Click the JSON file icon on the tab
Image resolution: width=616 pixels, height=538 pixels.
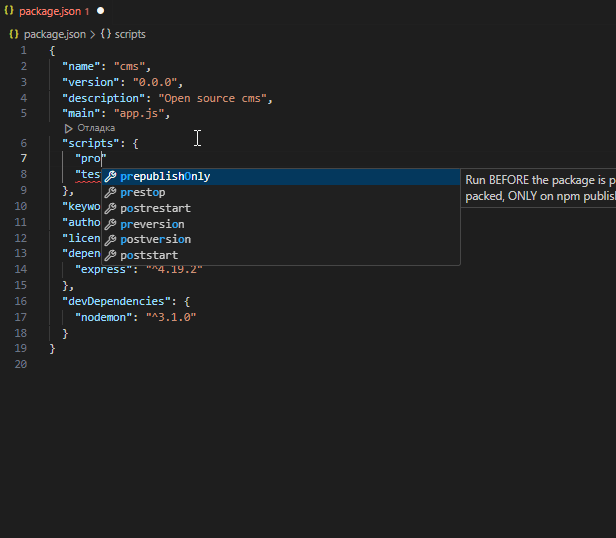[x=9, y=11]
